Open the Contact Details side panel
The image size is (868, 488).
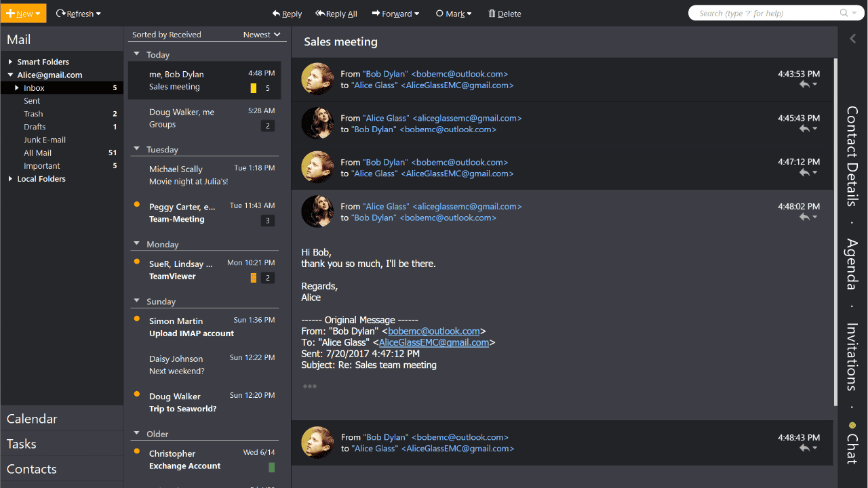(x=852, y=156)
